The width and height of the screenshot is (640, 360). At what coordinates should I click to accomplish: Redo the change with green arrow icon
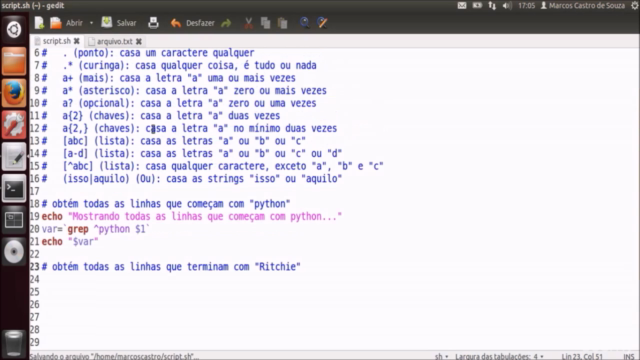(226, 23)
